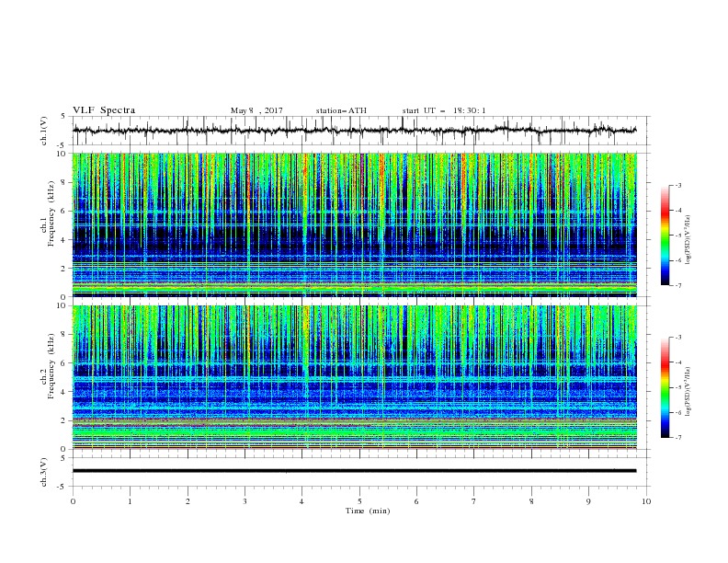Viewport: 728px width, 563px height.
Task: Click the '-7' label on lower colorbar
Action: tap(677, 437)
